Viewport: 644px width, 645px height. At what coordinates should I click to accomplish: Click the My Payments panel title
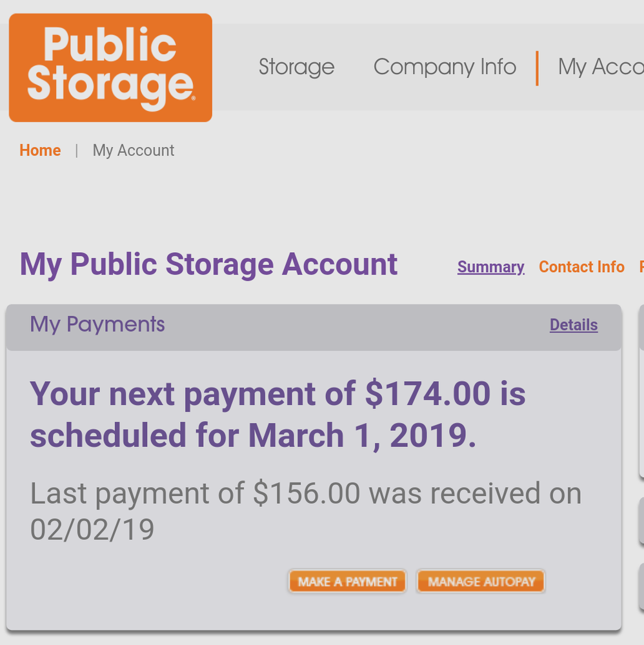pos(97,324)
